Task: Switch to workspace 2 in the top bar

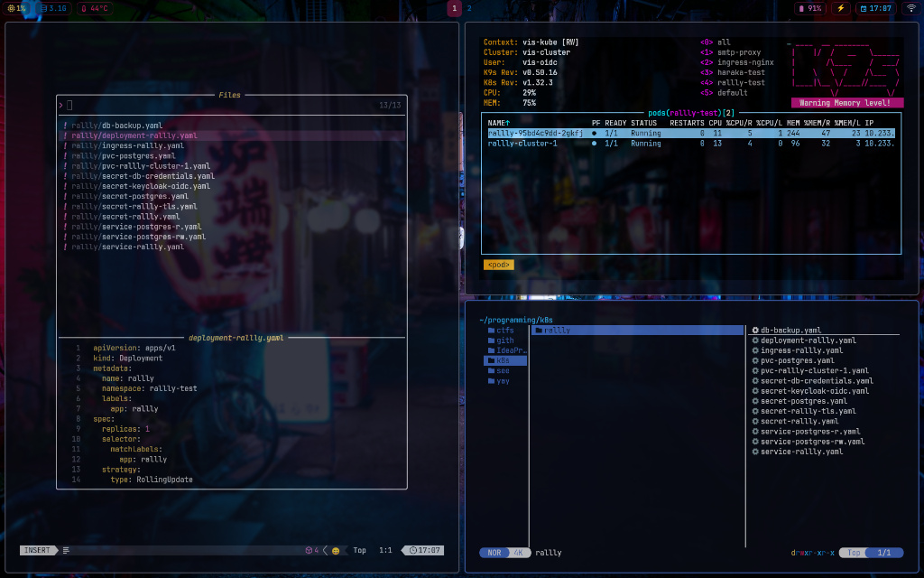Action: click(x=470, y=8)
